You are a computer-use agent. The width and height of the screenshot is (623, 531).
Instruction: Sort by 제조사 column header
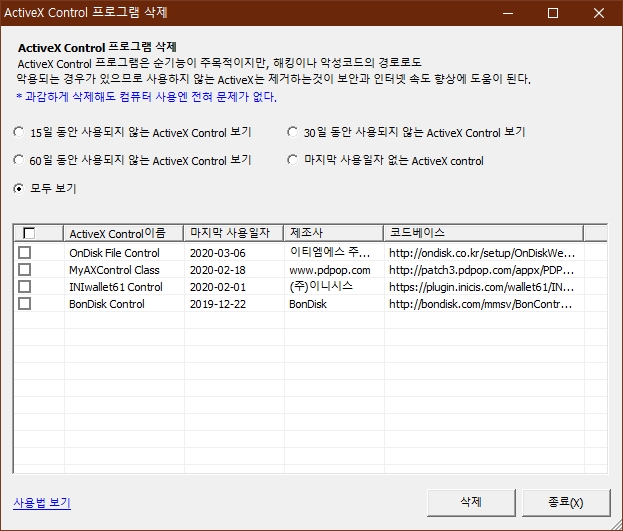334,233
